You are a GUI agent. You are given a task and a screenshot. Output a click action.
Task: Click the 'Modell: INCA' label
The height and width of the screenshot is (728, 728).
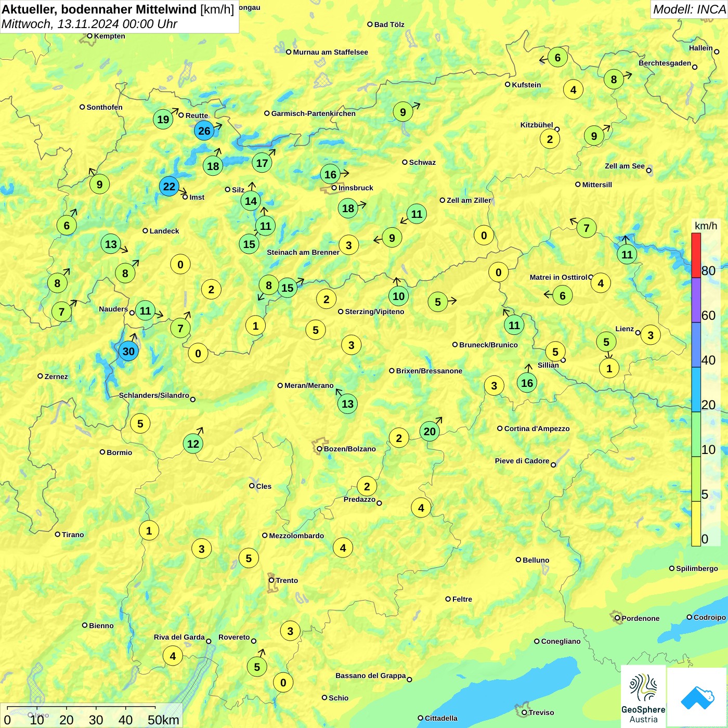tap(689, 9)
